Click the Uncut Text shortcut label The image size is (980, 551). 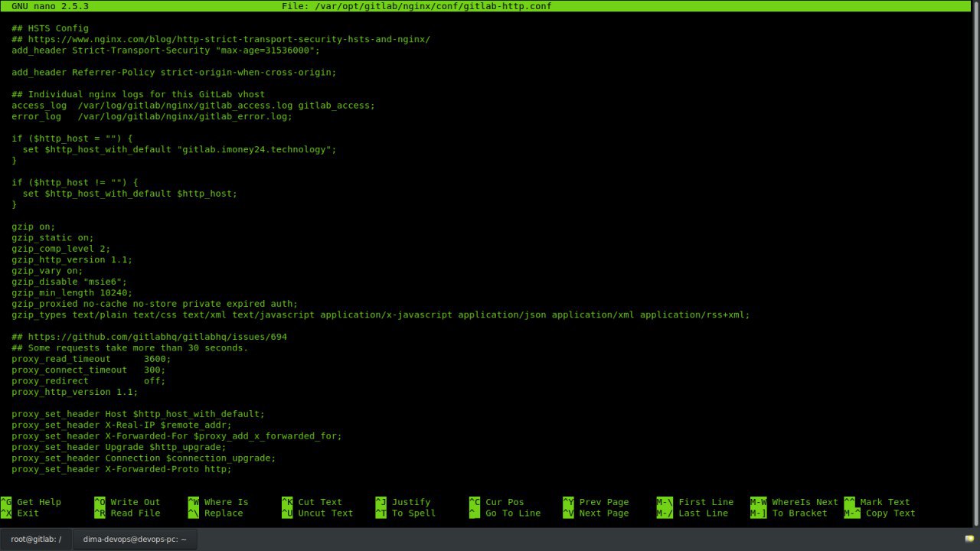point(325,513)
